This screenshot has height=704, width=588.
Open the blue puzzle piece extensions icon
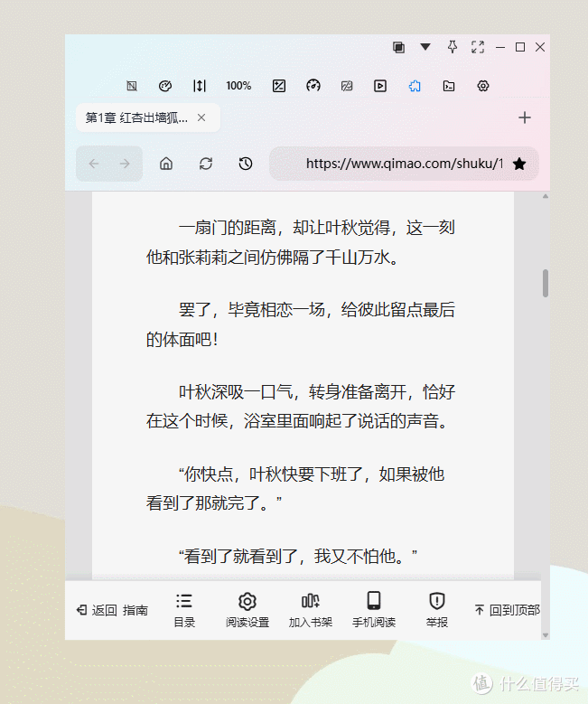click(x=415, y=86)
